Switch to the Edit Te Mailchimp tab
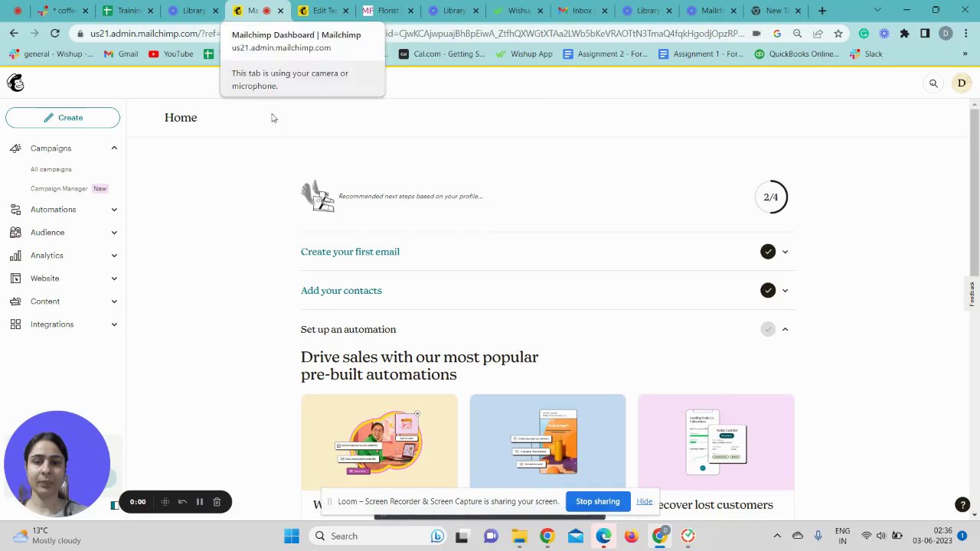This screenshot has width=980, height=551. point(323,11)
